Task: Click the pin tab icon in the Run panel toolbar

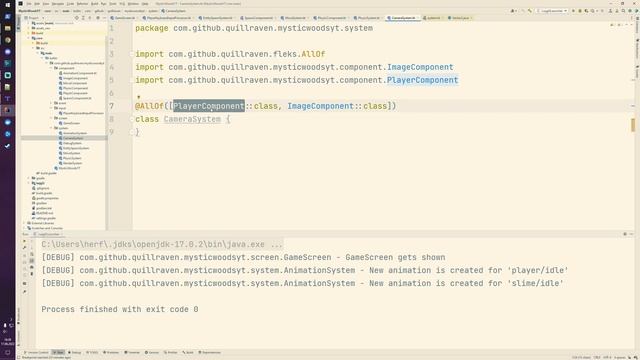Action: click(24, 291)
